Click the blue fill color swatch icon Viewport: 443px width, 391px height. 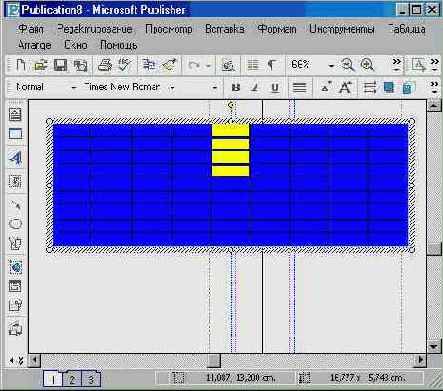389,87
